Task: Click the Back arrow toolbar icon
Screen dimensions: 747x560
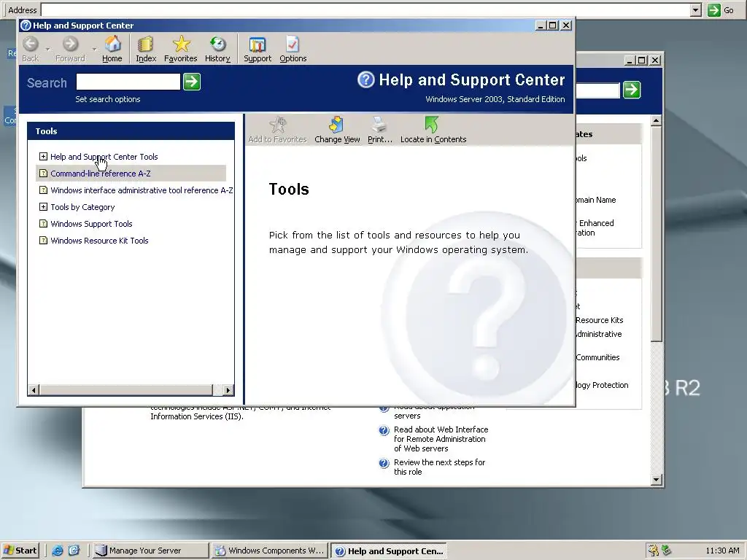Action: [x=31, y=44]
